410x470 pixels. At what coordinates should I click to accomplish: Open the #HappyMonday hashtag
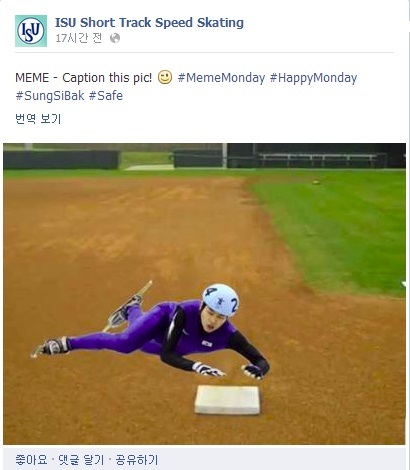tap(313, 78)
